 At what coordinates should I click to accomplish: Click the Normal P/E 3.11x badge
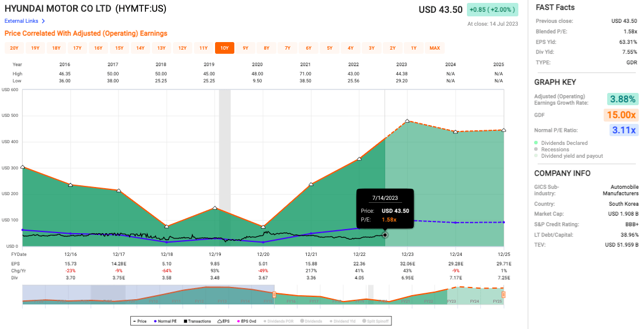[624, 131]
